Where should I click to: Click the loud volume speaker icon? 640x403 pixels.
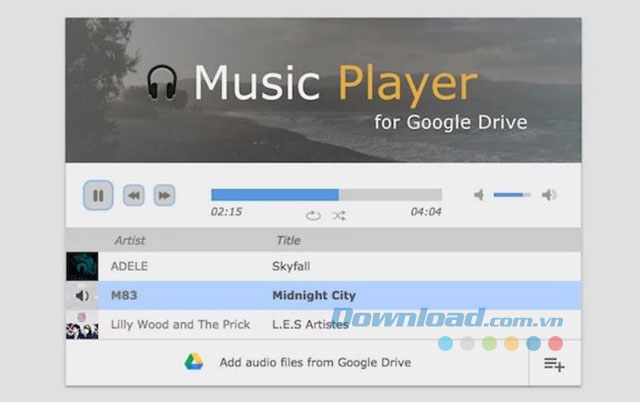549,195
